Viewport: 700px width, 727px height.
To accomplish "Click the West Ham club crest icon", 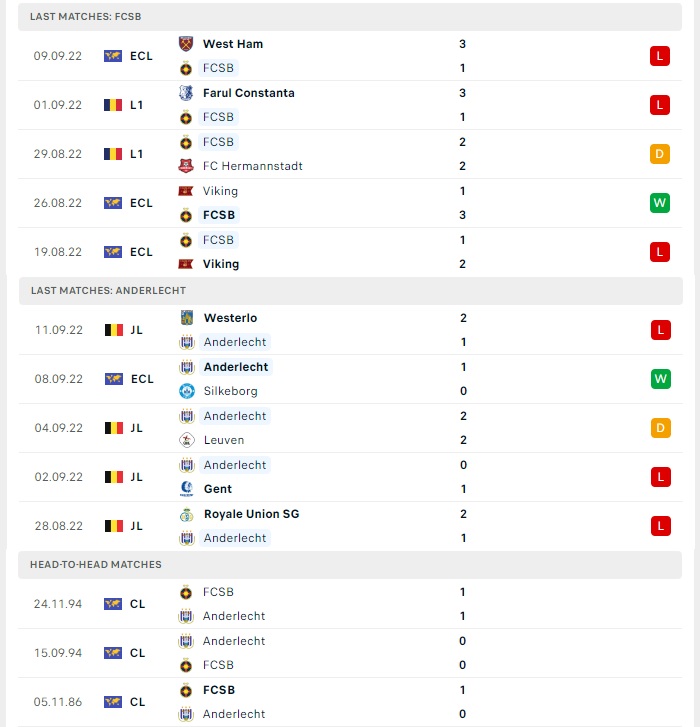I will (186, 44).
